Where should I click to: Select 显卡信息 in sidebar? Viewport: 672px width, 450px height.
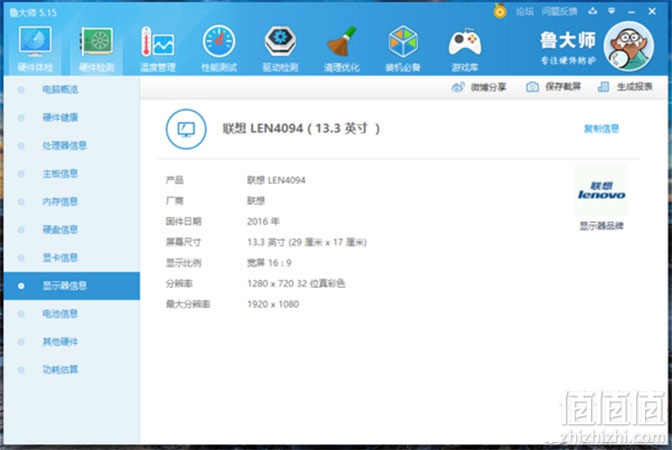click(x=72, y=258)
